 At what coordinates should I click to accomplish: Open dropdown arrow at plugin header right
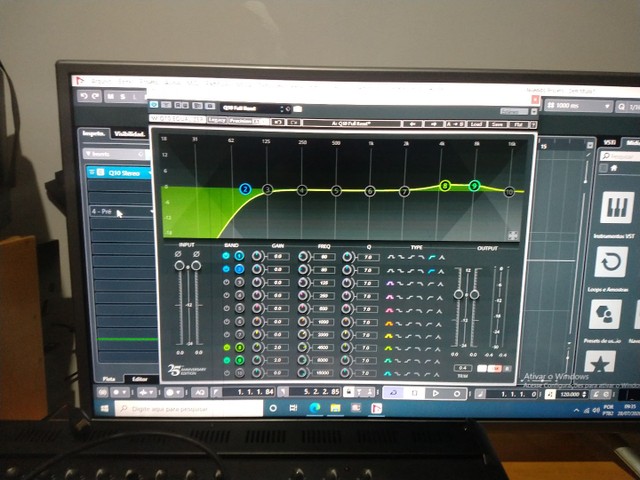point(533,111)
